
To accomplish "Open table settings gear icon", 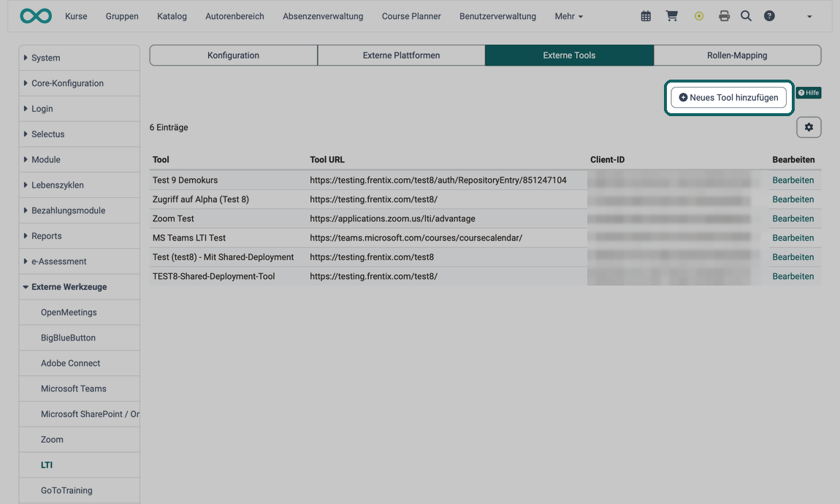I will click(x=809, y=128).
